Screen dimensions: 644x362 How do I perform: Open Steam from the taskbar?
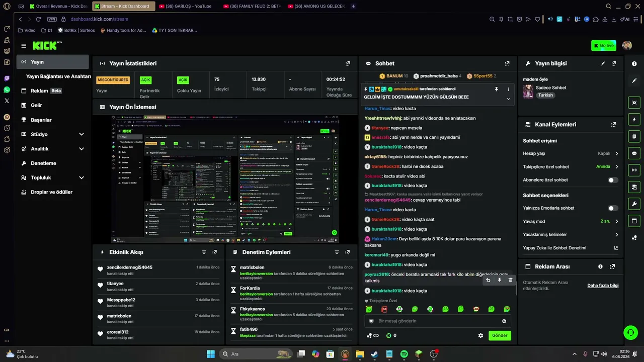coord(375,354)
